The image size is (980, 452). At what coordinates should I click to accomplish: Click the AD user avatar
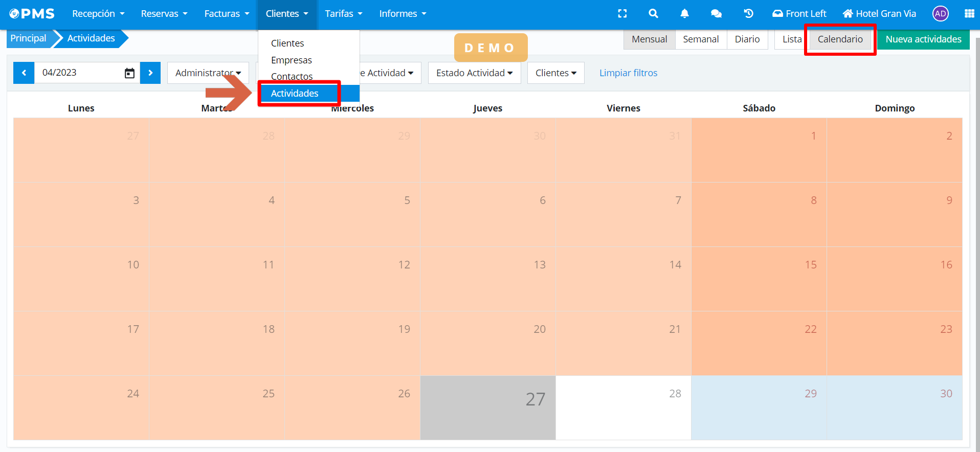click(x=940, y=14)
